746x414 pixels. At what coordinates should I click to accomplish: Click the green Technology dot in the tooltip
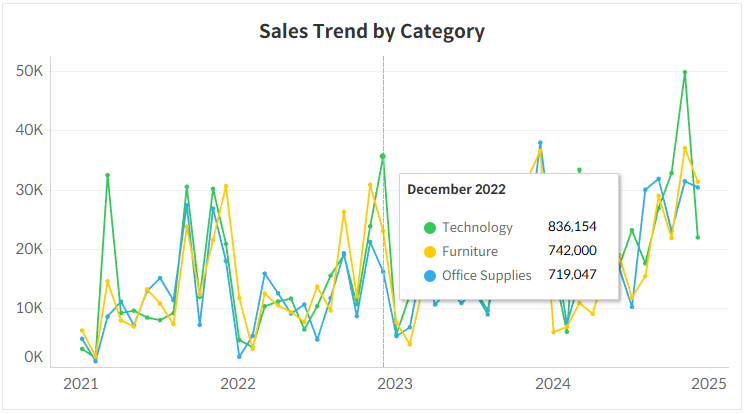[x=430, y=228]
